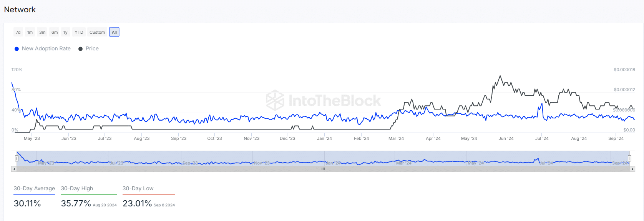
Task: Select the All time range
Action: pos(114,32)
